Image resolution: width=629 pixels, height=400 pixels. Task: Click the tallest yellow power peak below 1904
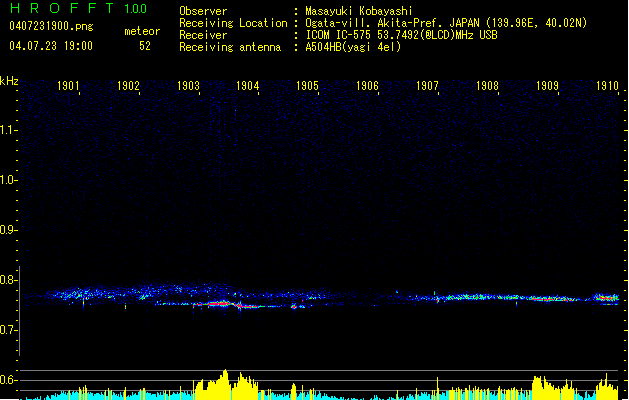[x=225, y=382]
